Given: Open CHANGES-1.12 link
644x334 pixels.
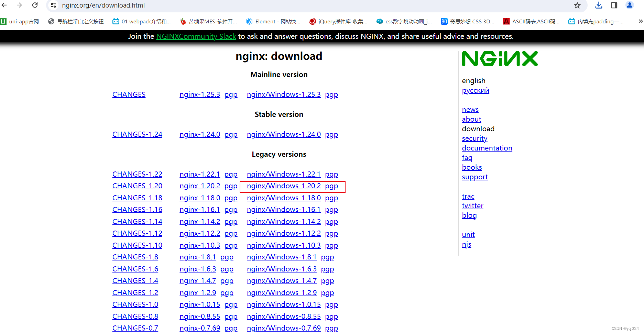Looking at the screenshot, I should coord(137,233).
